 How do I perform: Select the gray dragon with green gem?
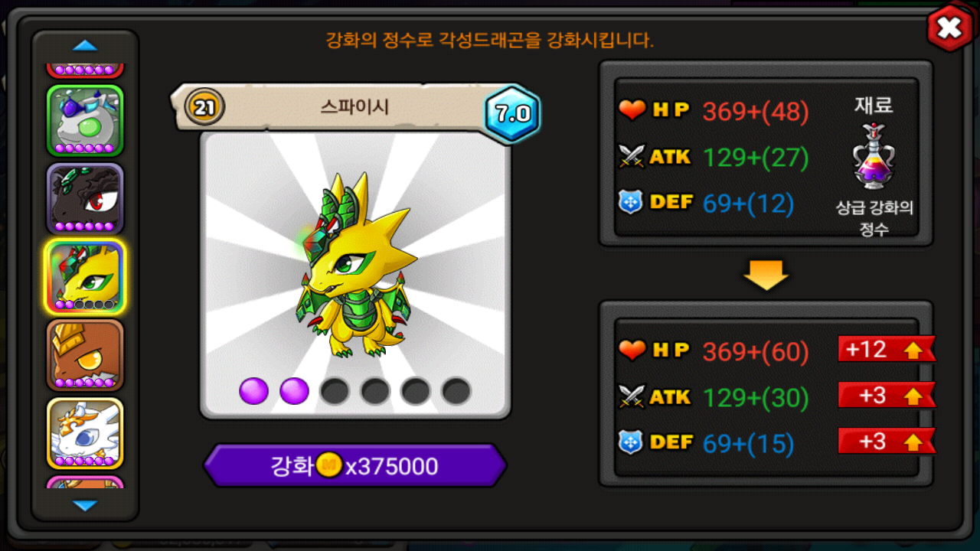[85, 120]
